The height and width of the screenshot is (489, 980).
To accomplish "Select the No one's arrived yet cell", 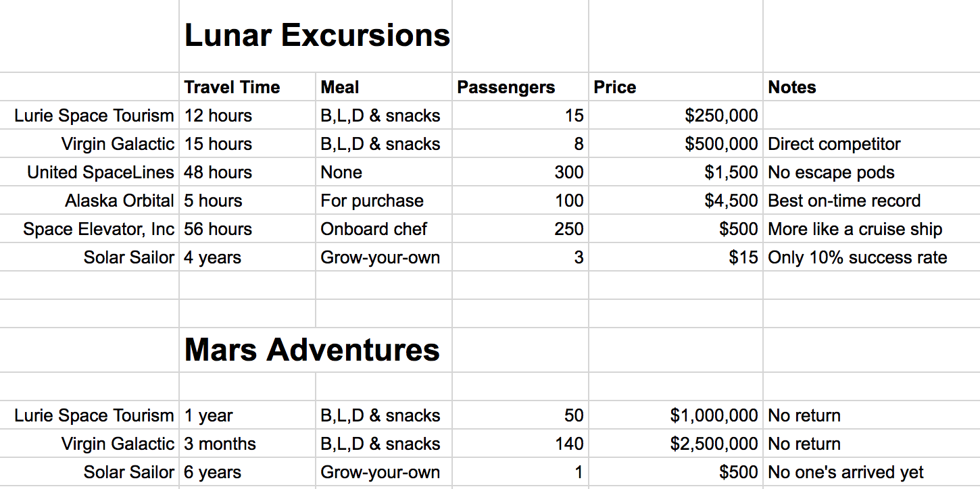I will [x=872, y=472].
